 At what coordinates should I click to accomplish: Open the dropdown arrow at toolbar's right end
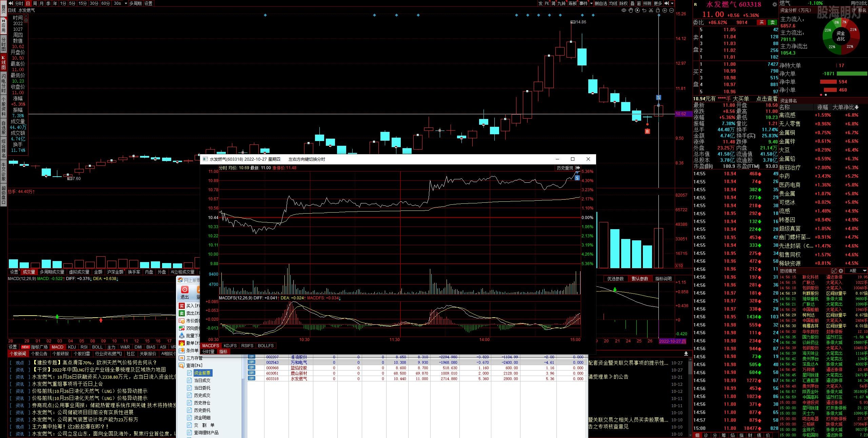pyautogui.click(x=672, y=3)
